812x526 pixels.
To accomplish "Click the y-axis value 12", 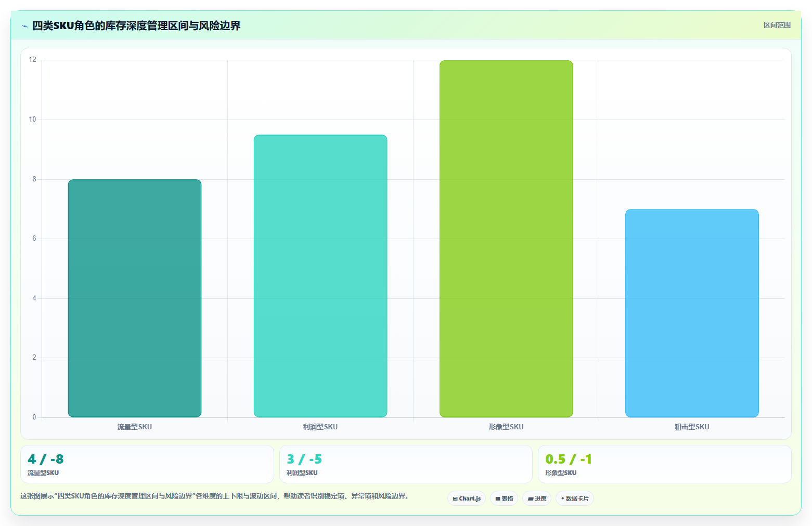I will tap(33, 60).
